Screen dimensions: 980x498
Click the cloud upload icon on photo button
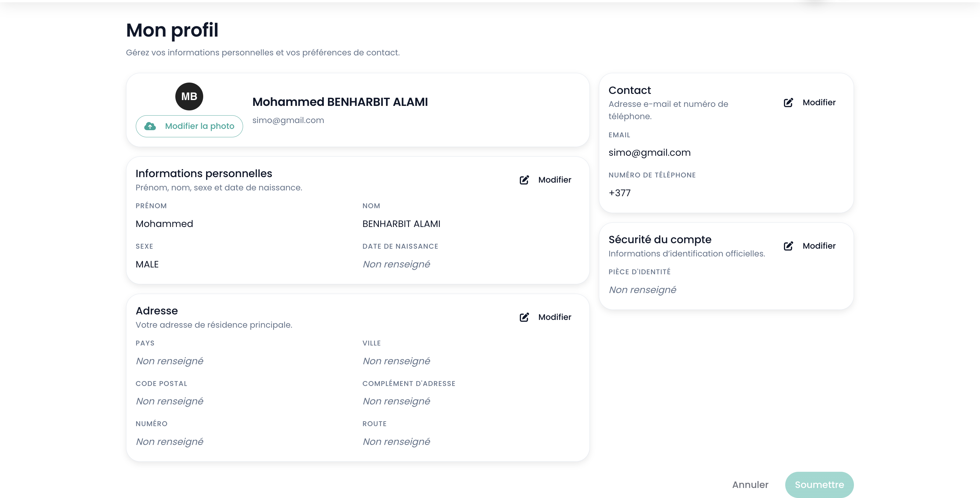[150, 126]
